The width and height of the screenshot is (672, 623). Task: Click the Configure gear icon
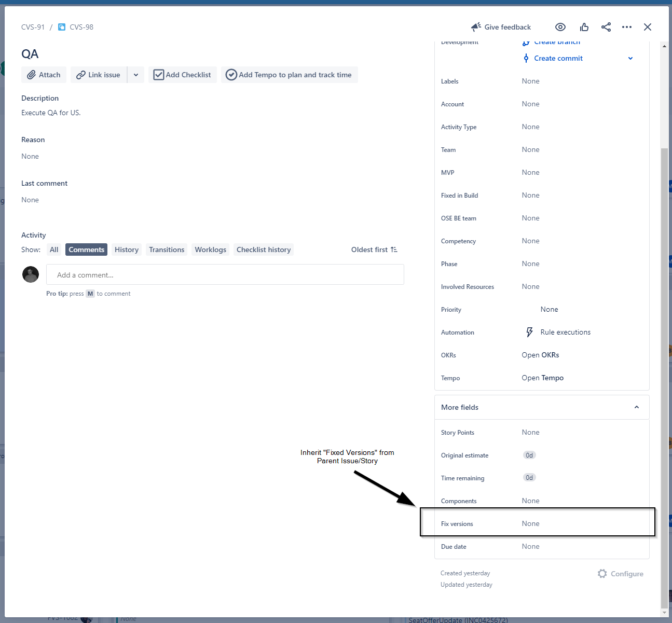pyautogui.click(x=602, y=574)
